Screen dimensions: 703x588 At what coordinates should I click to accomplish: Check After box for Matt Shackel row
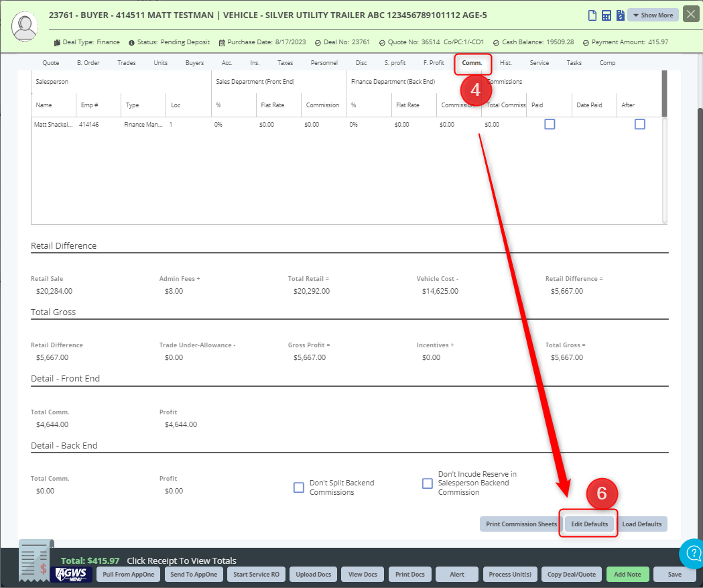640,124
